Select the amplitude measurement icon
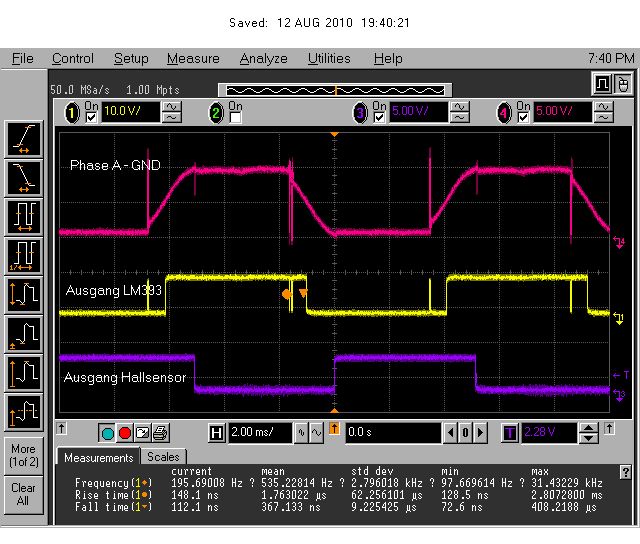 24,373
